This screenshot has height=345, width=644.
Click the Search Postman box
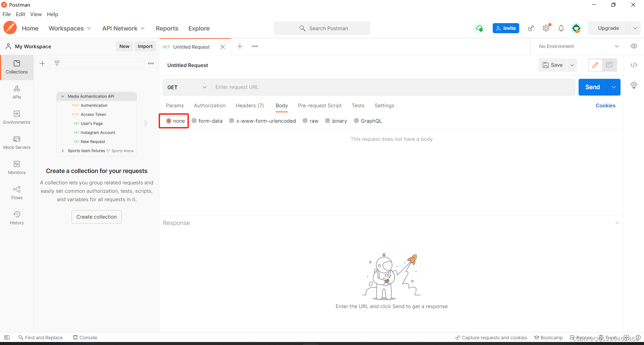point(322,28)
